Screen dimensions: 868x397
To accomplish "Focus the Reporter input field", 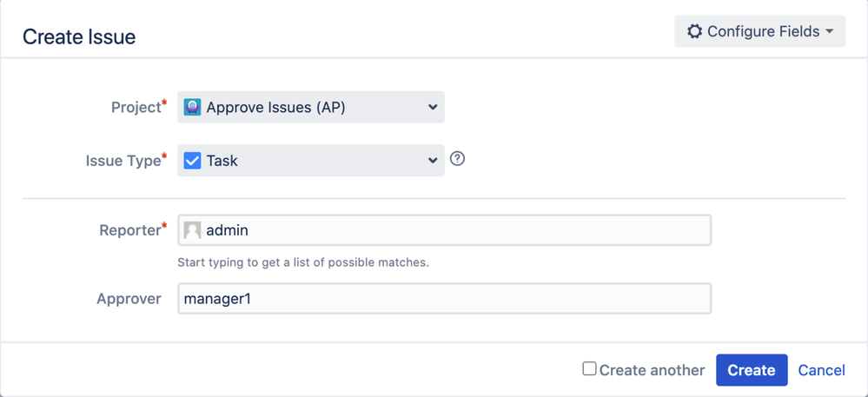I will tap(452, 230).
